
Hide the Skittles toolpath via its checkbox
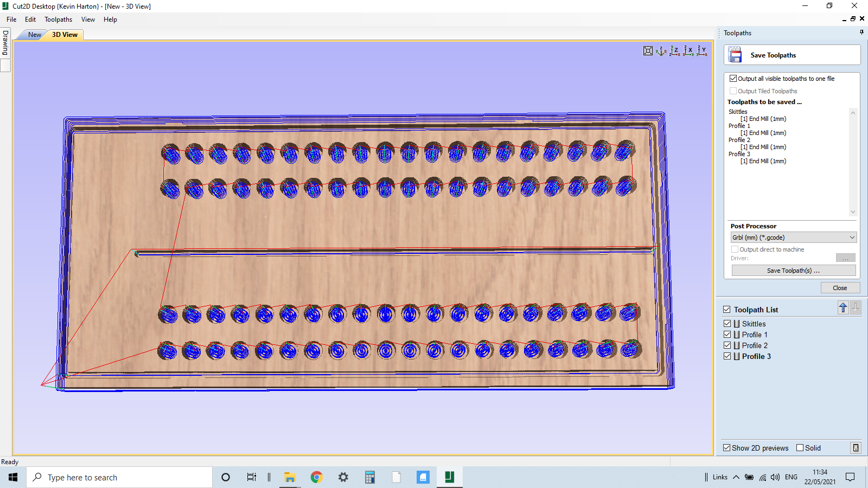point(727,323)
